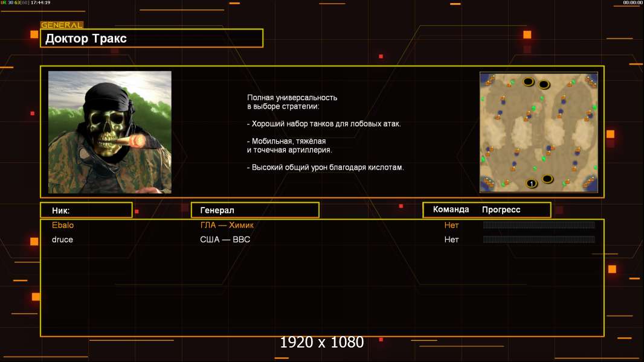
Task: Click the 00:00:00 timer readout
Action: (x=633, y=2)
